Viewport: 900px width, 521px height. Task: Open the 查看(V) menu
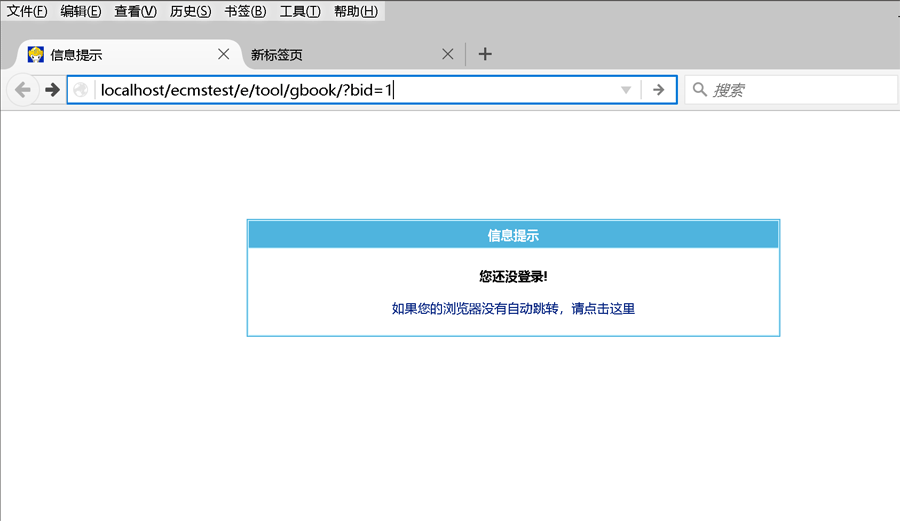[x=135, y=11]
